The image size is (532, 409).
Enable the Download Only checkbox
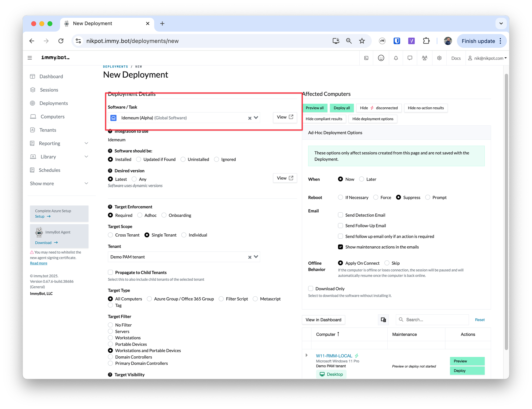pos(310,289)
